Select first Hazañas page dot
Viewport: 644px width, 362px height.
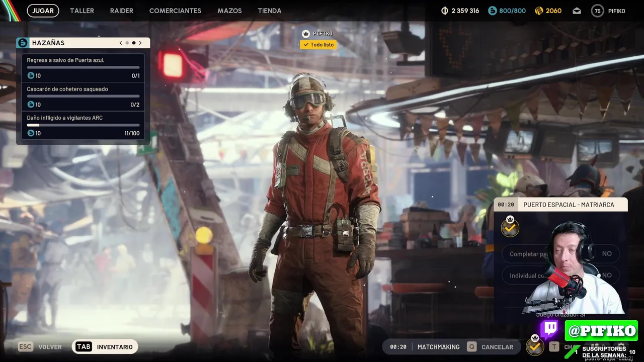click(x=127, y=43)
